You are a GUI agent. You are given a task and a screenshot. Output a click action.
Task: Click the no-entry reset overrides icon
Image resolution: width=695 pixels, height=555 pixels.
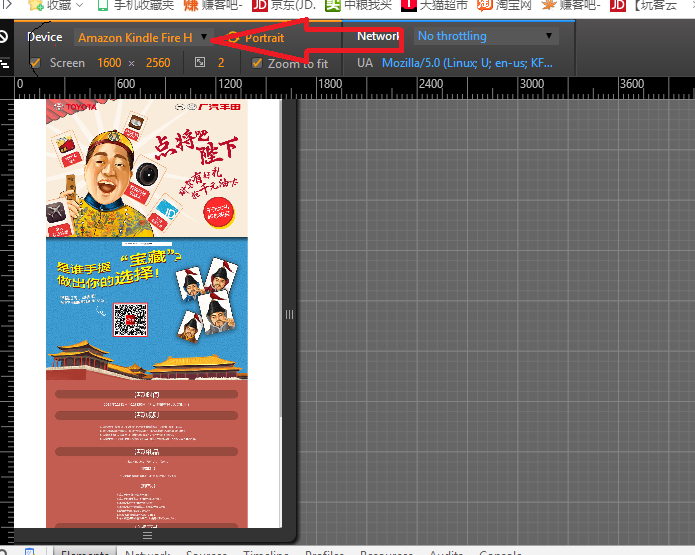(3, 36)
